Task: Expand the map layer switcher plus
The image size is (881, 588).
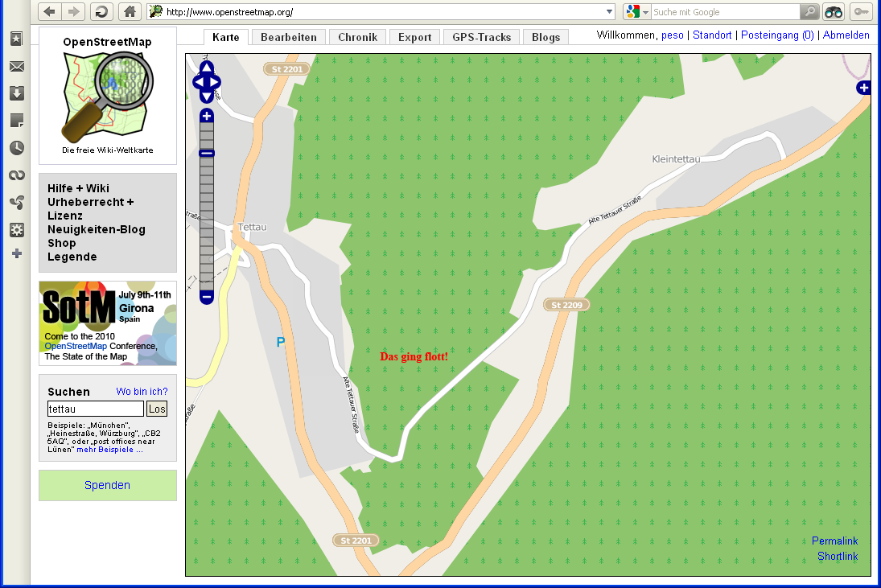Action: pos(863,88)
